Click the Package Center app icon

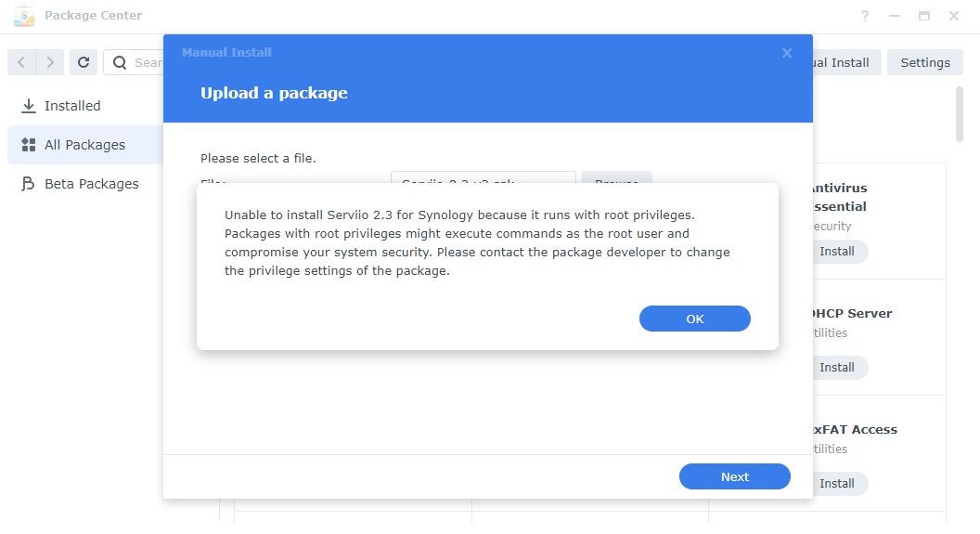click(24, 16)
